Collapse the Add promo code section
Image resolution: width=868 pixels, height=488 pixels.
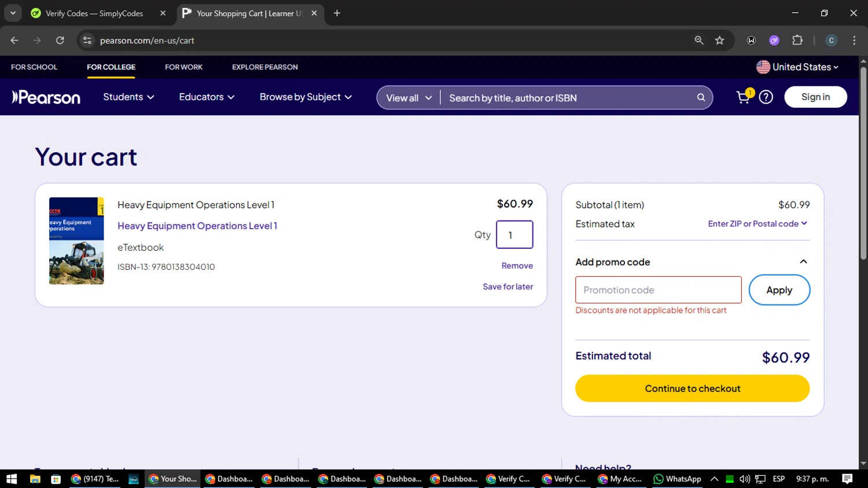[x=803, y=262]
